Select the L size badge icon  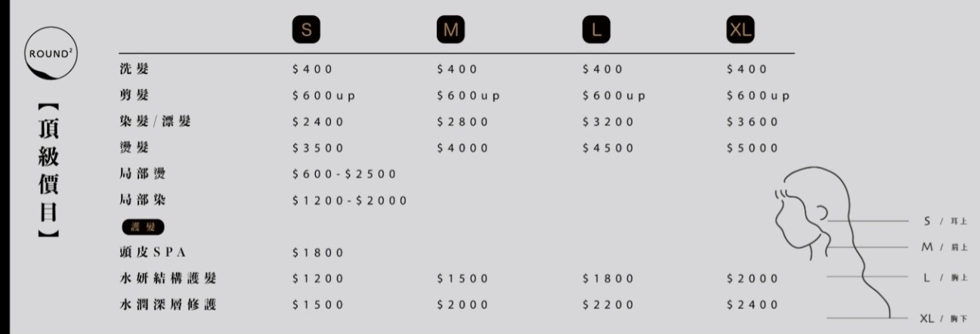595,30
